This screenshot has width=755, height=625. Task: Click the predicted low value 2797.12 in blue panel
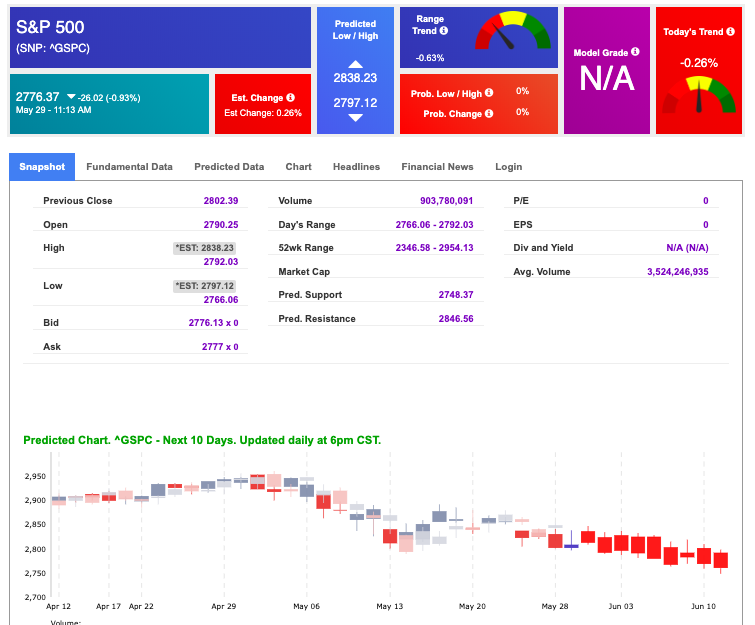(x=355, y=103)
